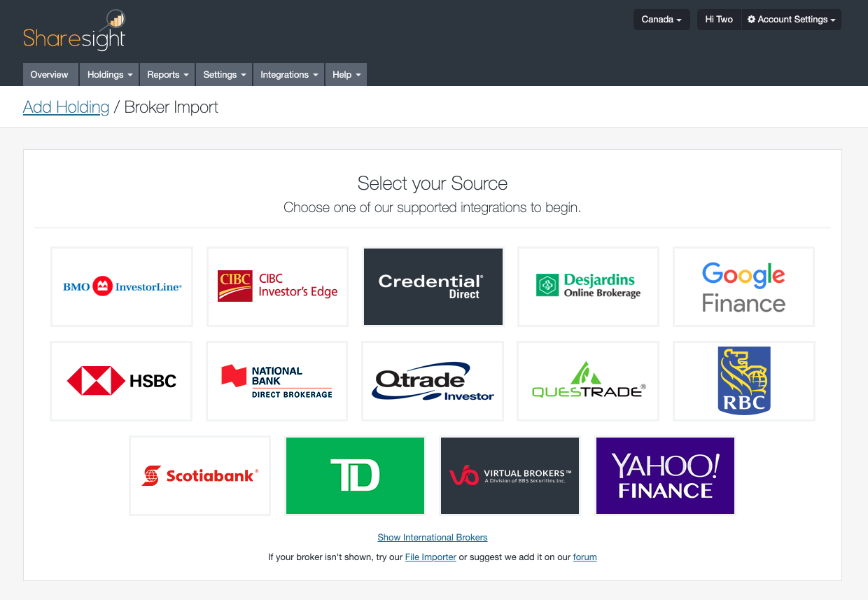Choose CIBC Investor's Edge as source
Image resolution: width=868 pixels, height=600 pixels.
coord(277,286)
